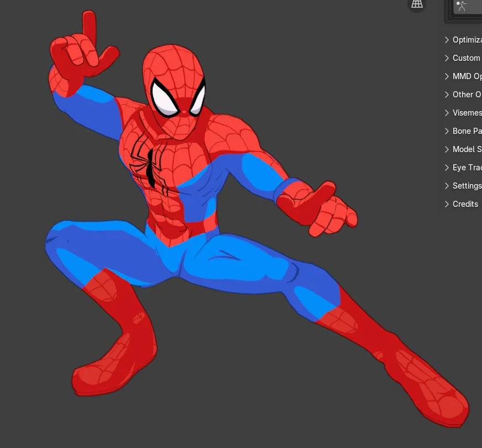Click the Visemes section label
This screenshot has width=482, height=448.
467,113
